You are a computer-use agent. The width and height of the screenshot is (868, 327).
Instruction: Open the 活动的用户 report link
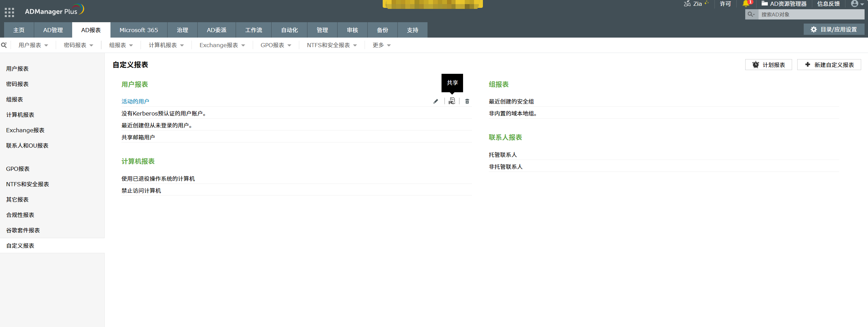135,101
